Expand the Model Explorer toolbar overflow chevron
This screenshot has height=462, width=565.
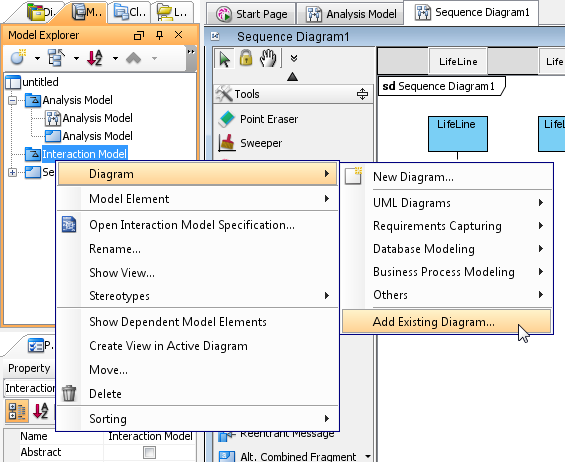(x=191, y=52)
